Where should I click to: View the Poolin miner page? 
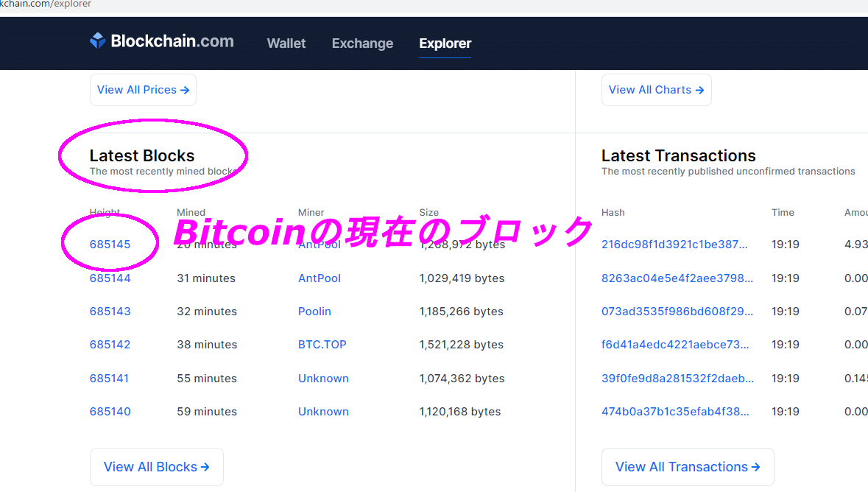click(314, 311)
